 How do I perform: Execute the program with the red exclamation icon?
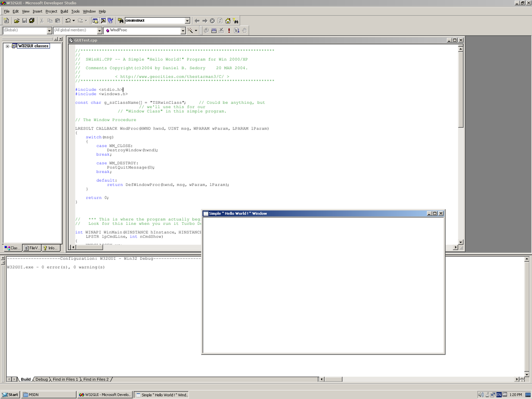(229, 30)
